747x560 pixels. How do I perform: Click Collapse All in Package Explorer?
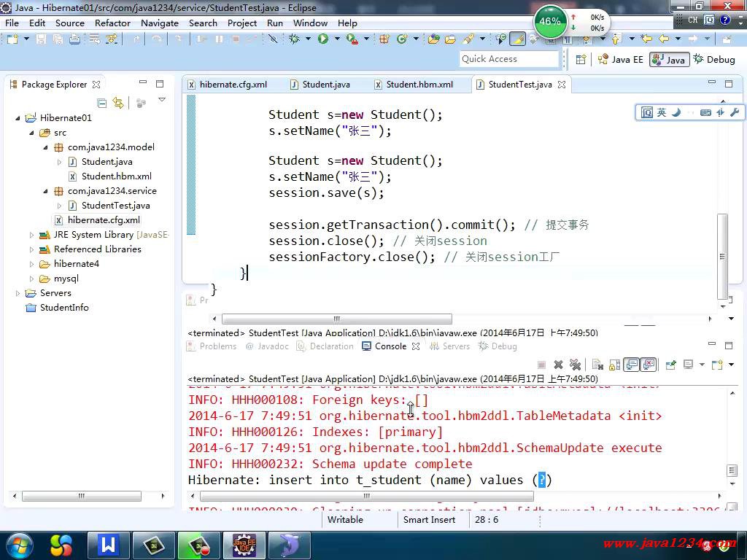(x=101, y=103)
